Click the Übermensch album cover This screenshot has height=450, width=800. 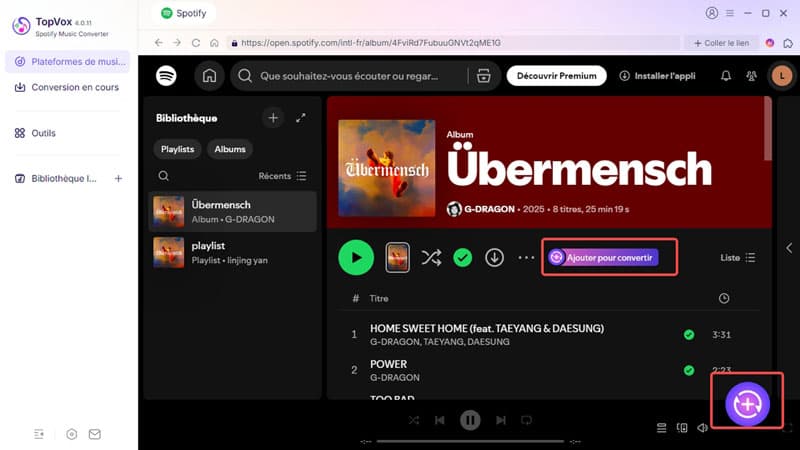click(387, 168)
